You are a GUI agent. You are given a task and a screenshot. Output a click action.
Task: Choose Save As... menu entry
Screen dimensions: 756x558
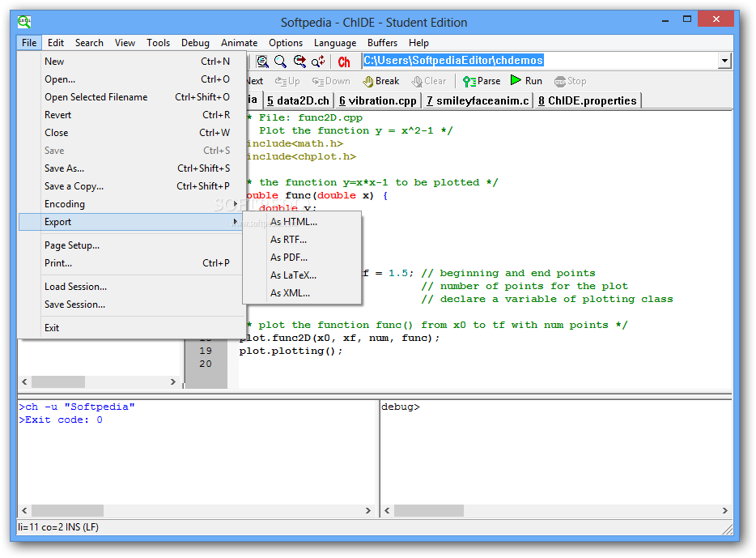pos(131,168)
